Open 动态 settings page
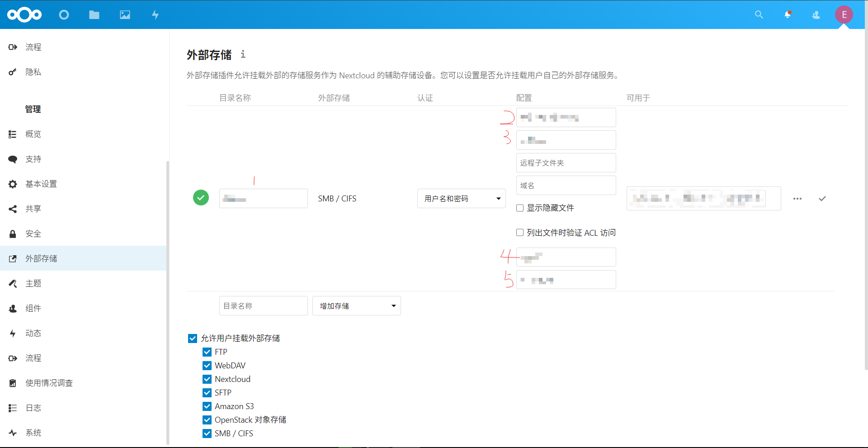Screen dimensions: 868x448 point(83,334)
